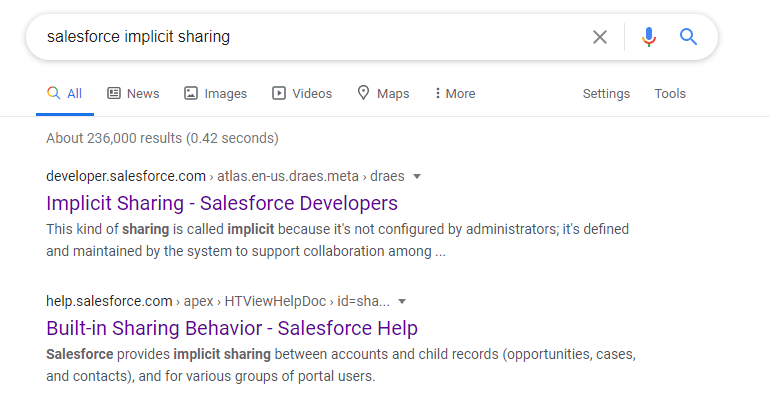Viewport: 770px width, 420px height.
Task: Click the developer.salesforce.com breadcrumb URL
Action: 225,176
